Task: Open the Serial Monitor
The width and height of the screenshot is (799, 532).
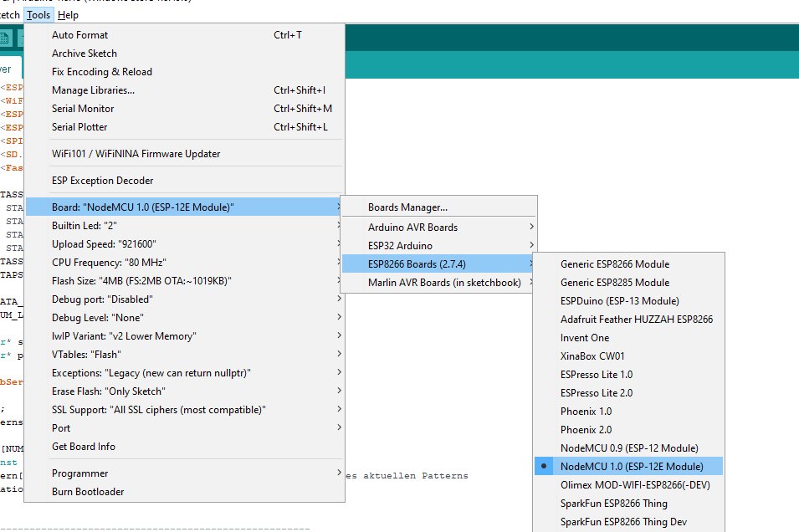Action: 82,108
